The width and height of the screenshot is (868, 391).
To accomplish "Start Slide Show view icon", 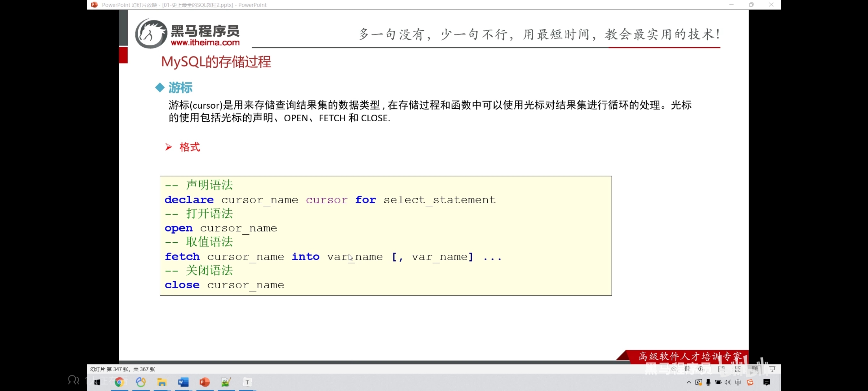I will click(772, 369).
